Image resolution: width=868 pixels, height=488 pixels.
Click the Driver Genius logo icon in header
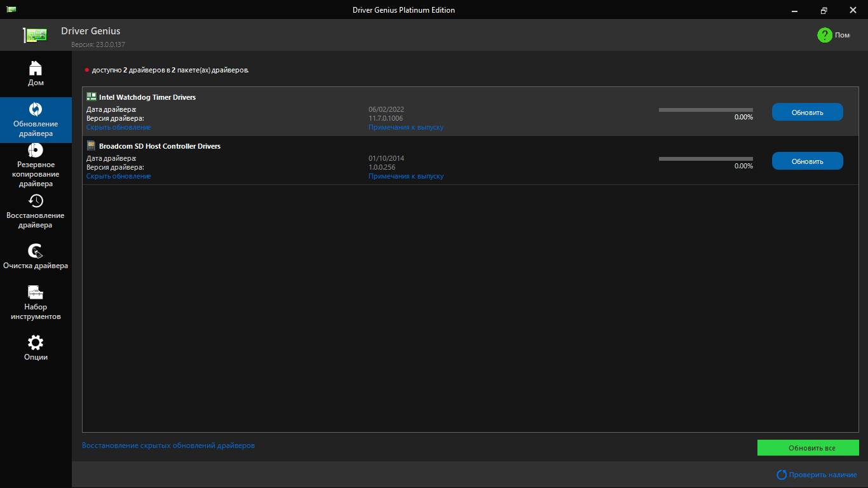[x=36, y=35]
